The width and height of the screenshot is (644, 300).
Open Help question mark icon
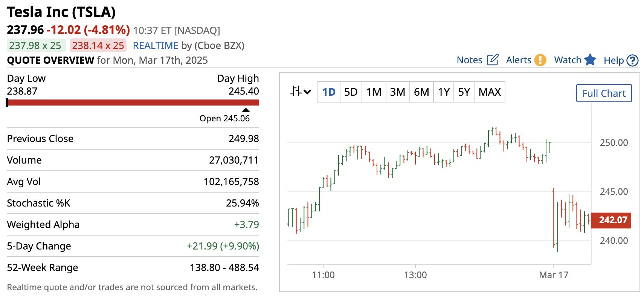point(632,60)
